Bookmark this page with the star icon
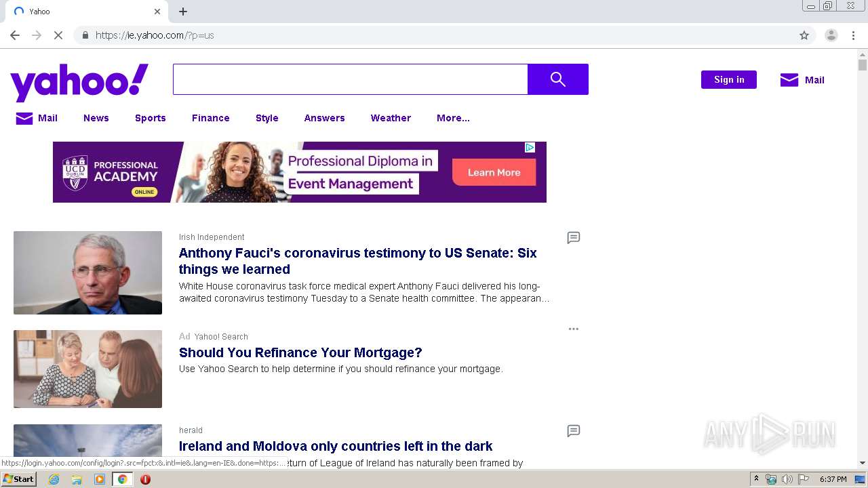The image size is (868, 488). [804, 35]
